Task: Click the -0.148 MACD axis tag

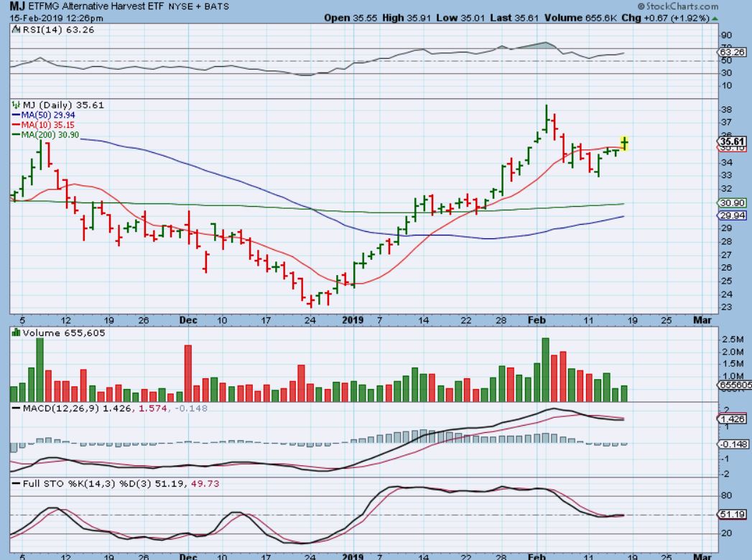Action: (733, 444)
